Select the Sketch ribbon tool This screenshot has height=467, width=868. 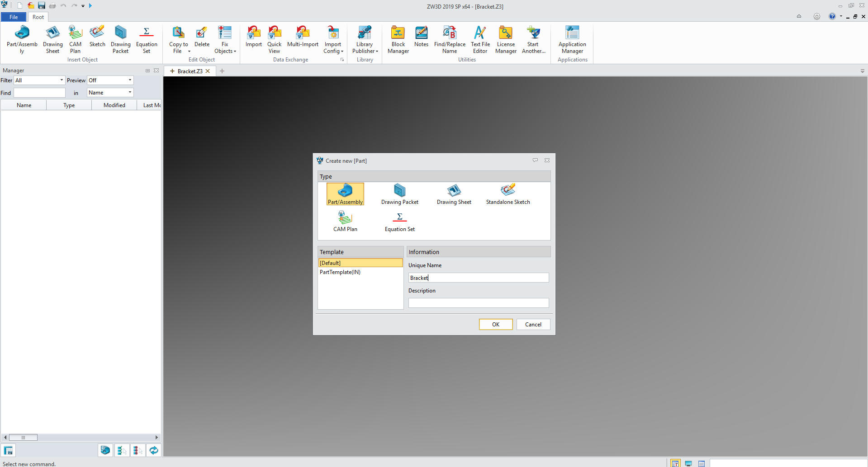coord(97,36)
